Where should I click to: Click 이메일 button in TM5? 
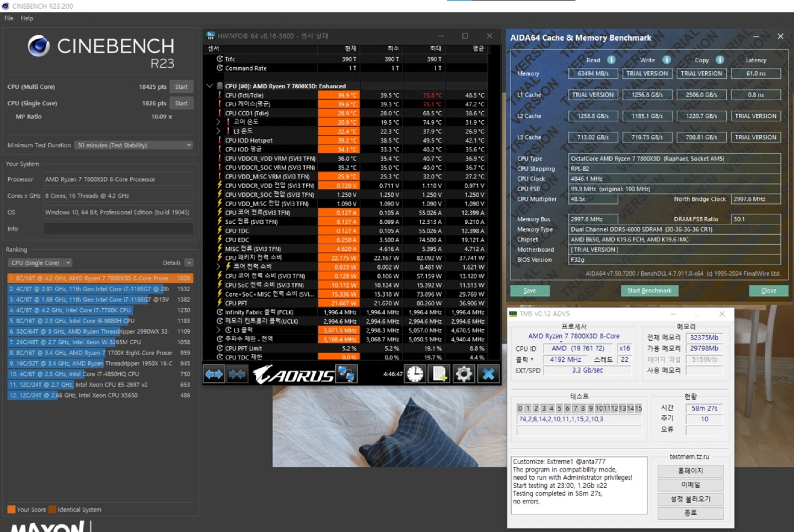(x=690, y=485)
